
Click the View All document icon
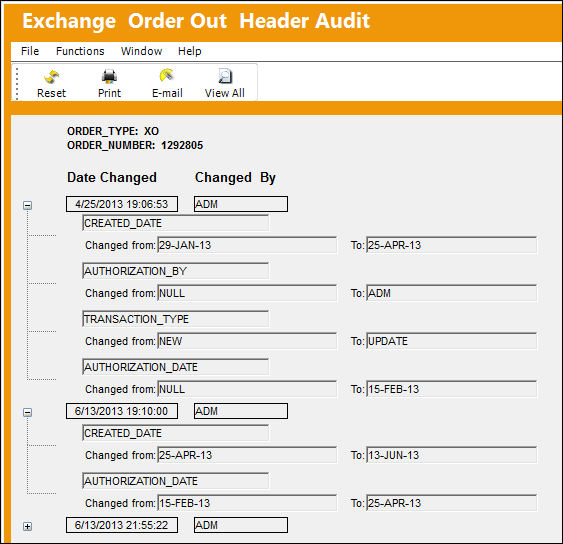(225, 76)
